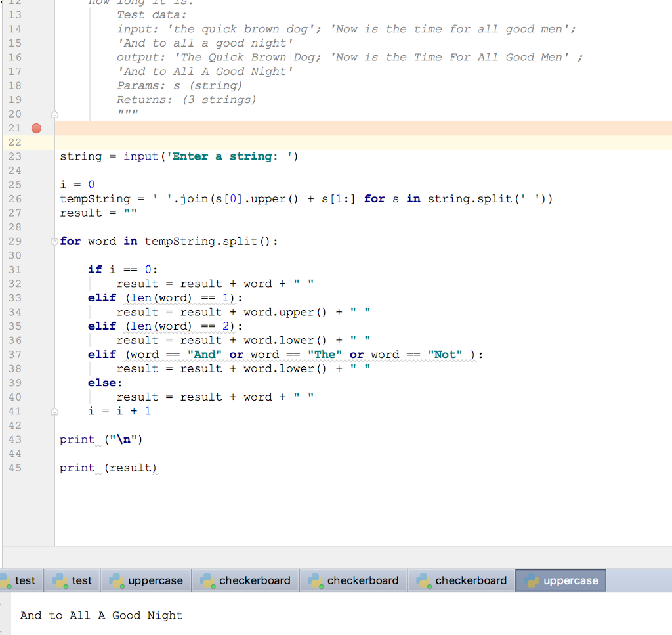The height and width of the screenshot is (635, 672).
Task: Select the inactive uppercase run tab
Action: coord(146,580)
